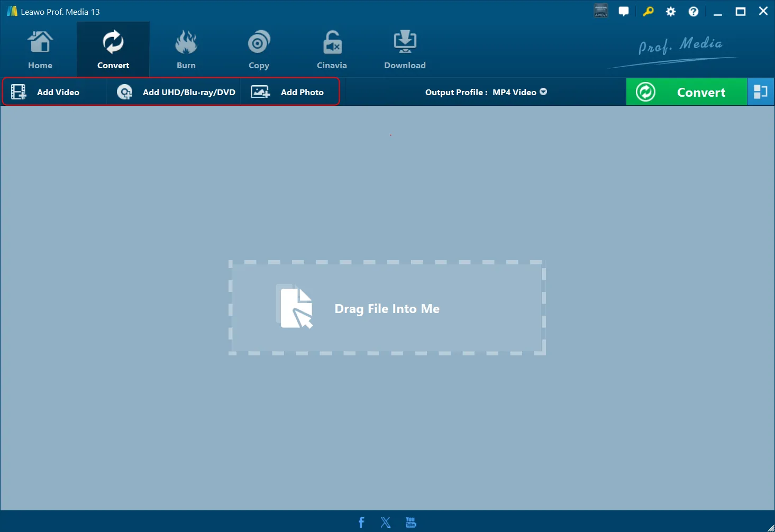Visit the Facebook page icon

[361, 522]
